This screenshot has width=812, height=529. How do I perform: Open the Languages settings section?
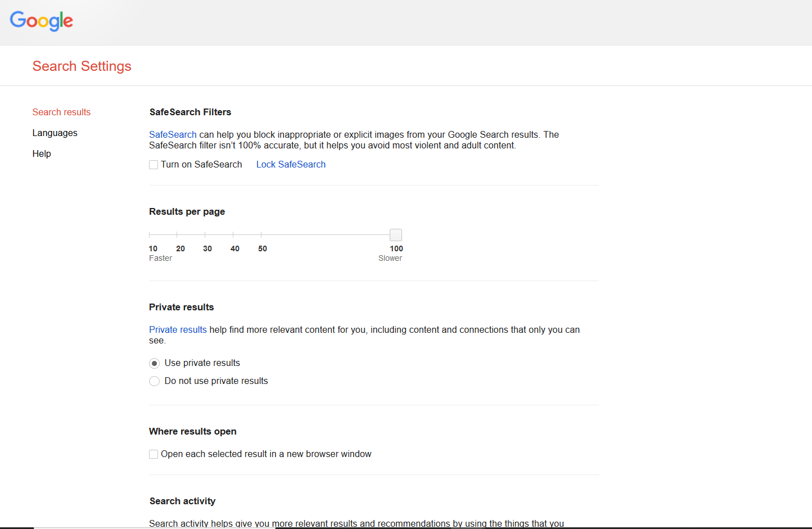(x=55, y=133)
